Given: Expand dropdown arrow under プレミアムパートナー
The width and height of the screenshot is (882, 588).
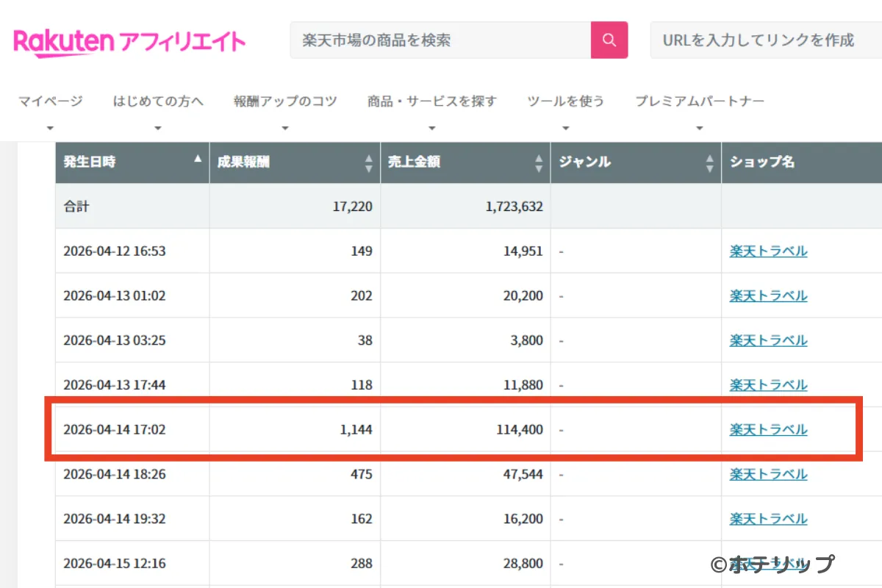Looking at the screenshot, I should [x=700, y=129].
